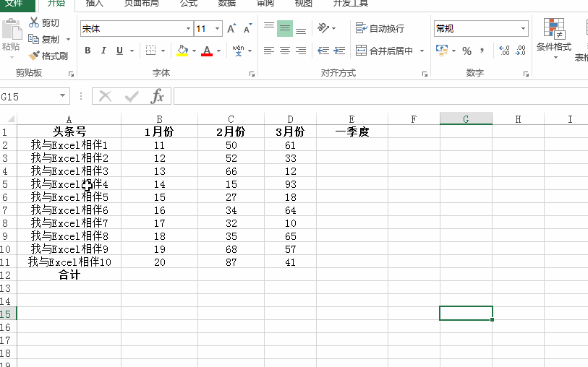Viewport: 588px width, 367px height.
Task: Decrease decimal places
Action: tap(521, 50)
